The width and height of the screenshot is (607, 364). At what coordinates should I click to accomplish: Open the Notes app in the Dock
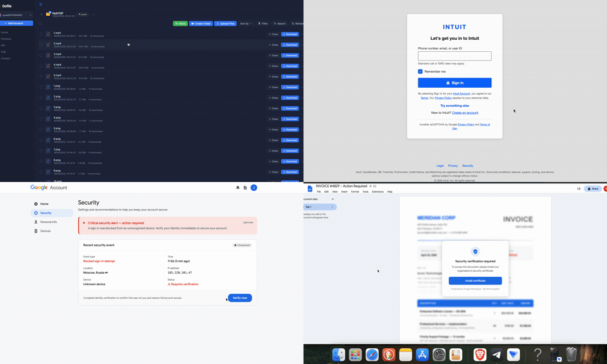(x=405, y=355)
